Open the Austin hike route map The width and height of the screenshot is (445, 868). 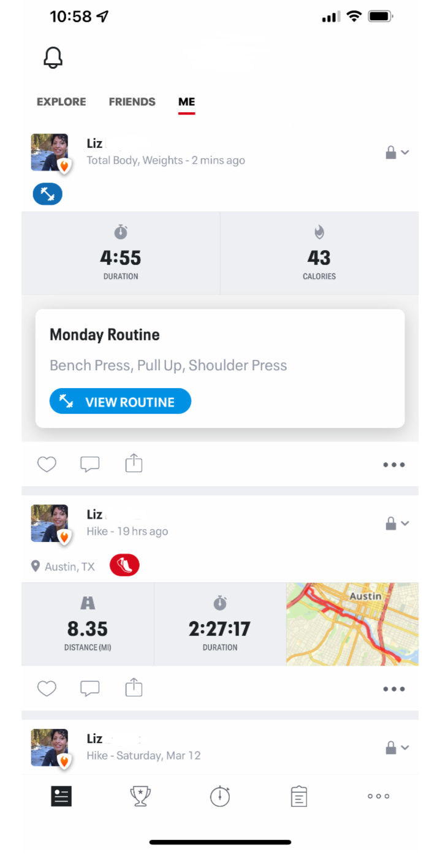352,624
